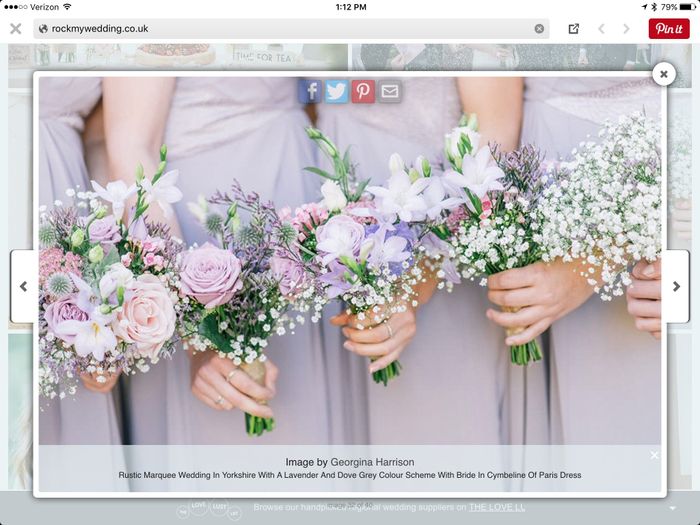Share image on Twitter
The height and width of the screenshot is (525, 700).
(x=336, y=92)
